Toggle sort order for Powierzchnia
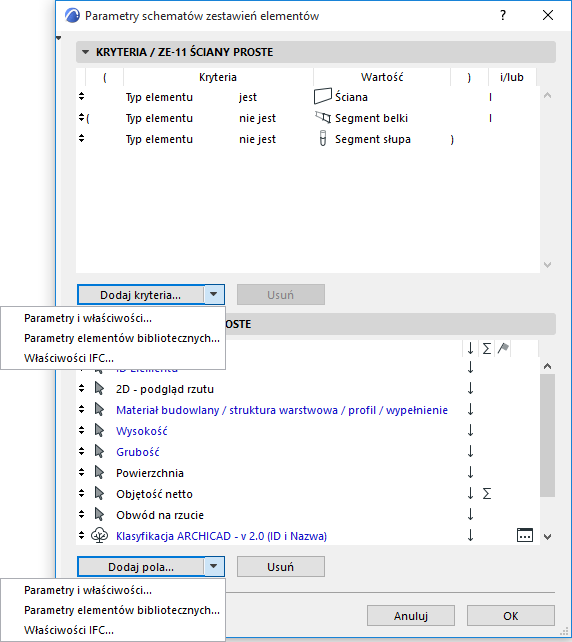The height and width of the screenshot is (642, 572). click(470, 472)
